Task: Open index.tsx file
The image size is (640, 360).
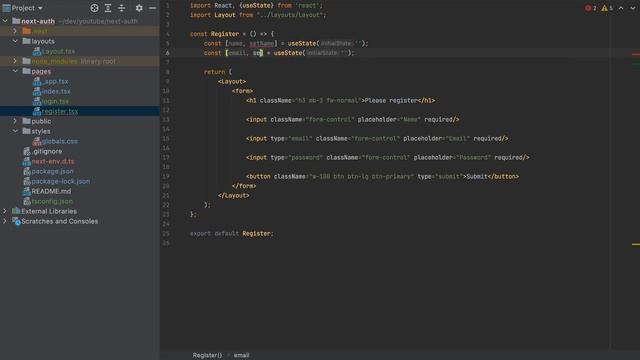Action: pos(56,91)
